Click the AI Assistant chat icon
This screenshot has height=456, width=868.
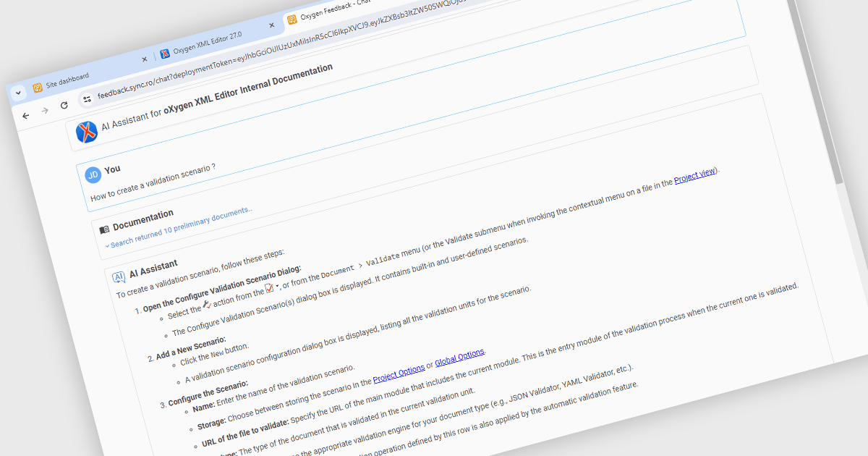tap(119, 277)
